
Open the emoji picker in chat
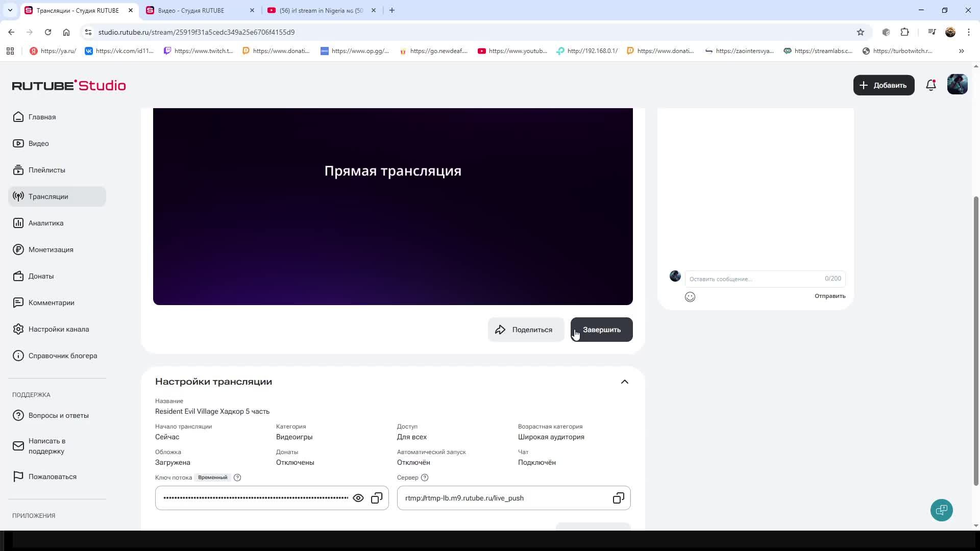pos(690,297)
